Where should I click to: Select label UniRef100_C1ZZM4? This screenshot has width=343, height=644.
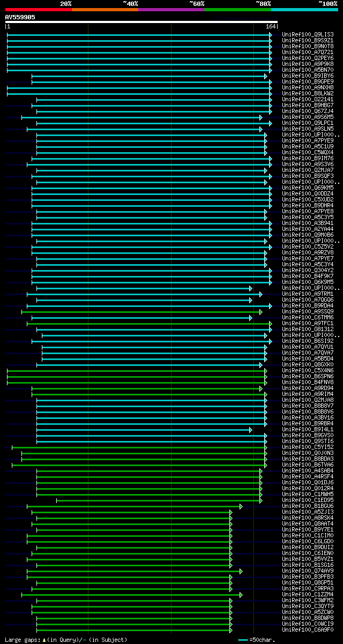click(x=308, y=595)
